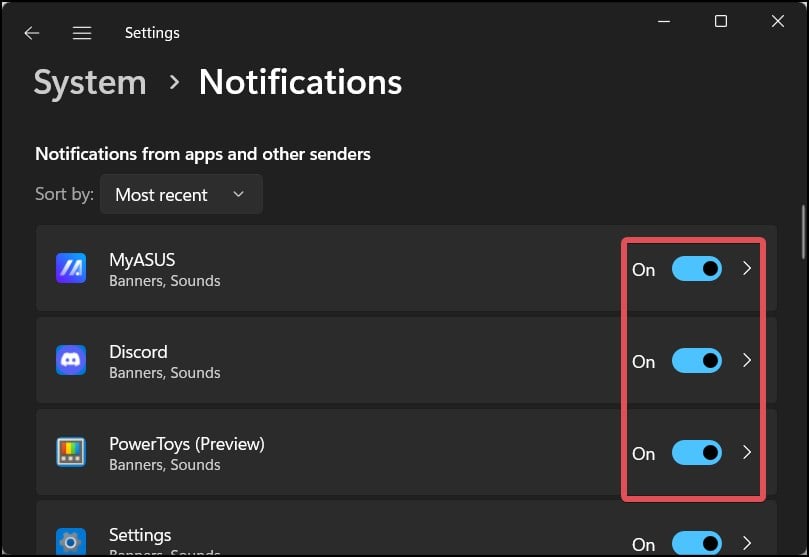Select the Discord row label

click(138, 352)
